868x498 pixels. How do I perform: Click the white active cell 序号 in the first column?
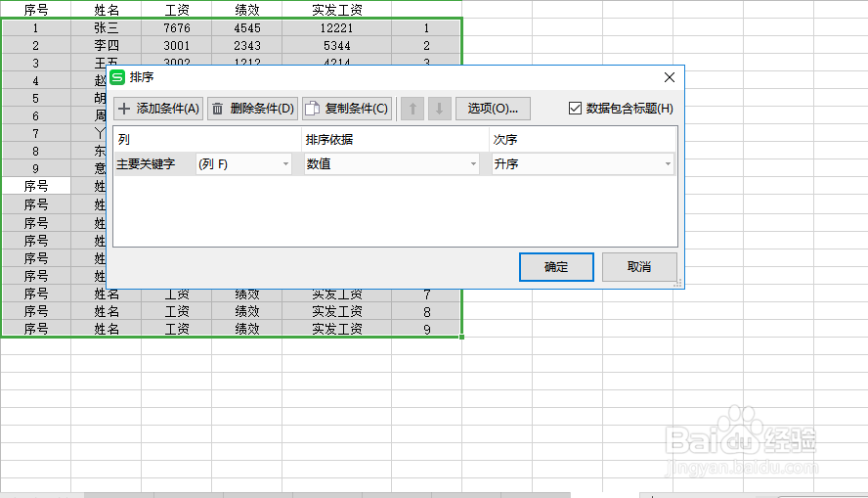(36, 186)
